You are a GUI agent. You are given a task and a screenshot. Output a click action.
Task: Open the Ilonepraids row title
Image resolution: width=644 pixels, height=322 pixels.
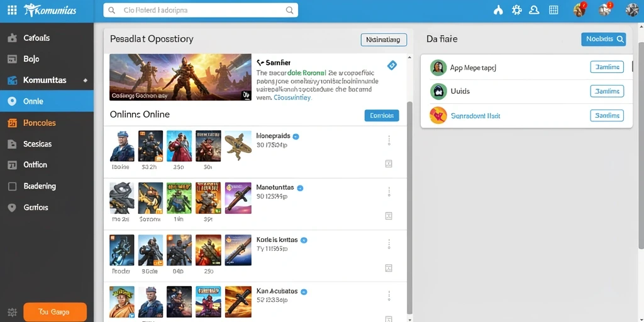pos(273,136)
